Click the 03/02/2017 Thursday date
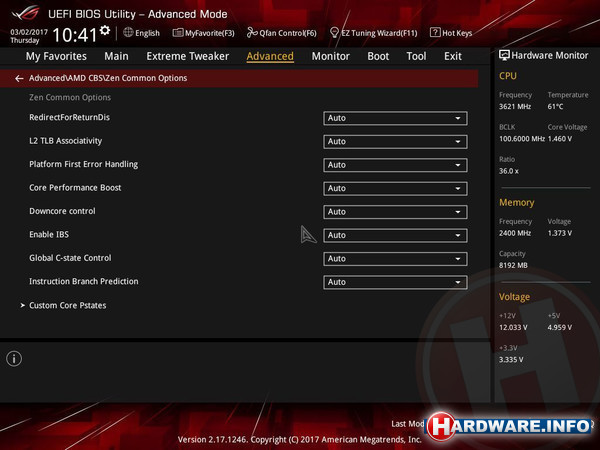Viewport: 600px width, 450px height. point(29,36)
